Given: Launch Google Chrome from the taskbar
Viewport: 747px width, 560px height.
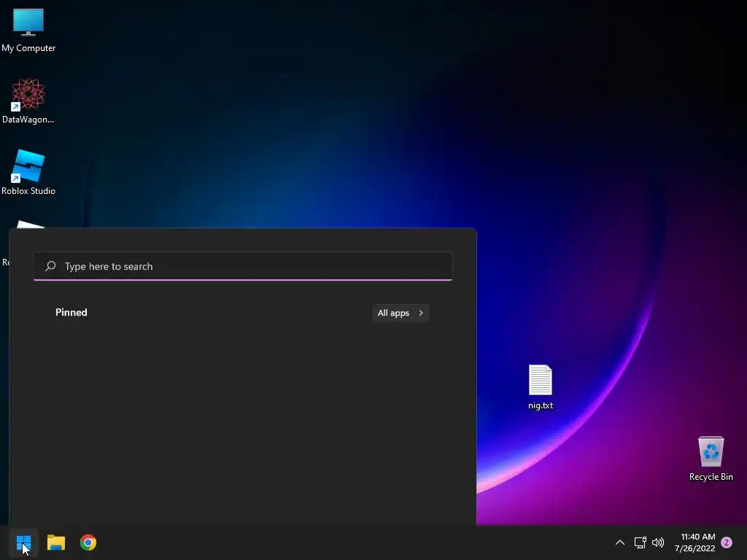Looking at the screenshot, I should (x=88, y=542).
